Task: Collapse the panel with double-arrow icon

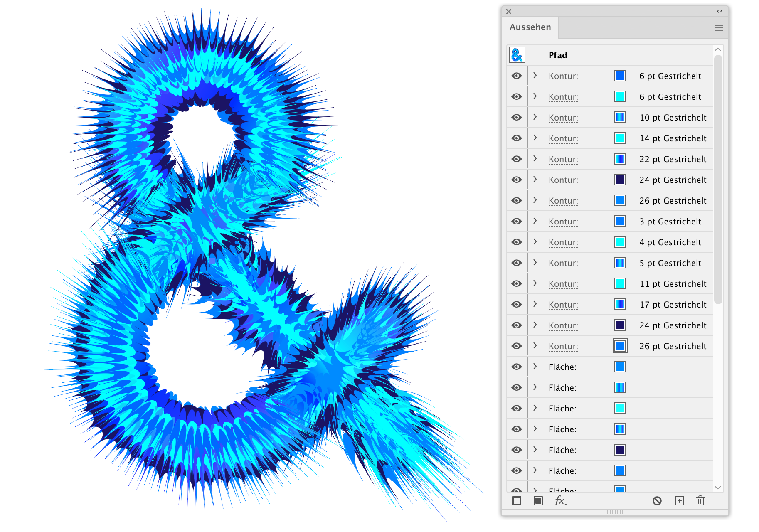Action: pyautogui.click(x=720, y=12)
